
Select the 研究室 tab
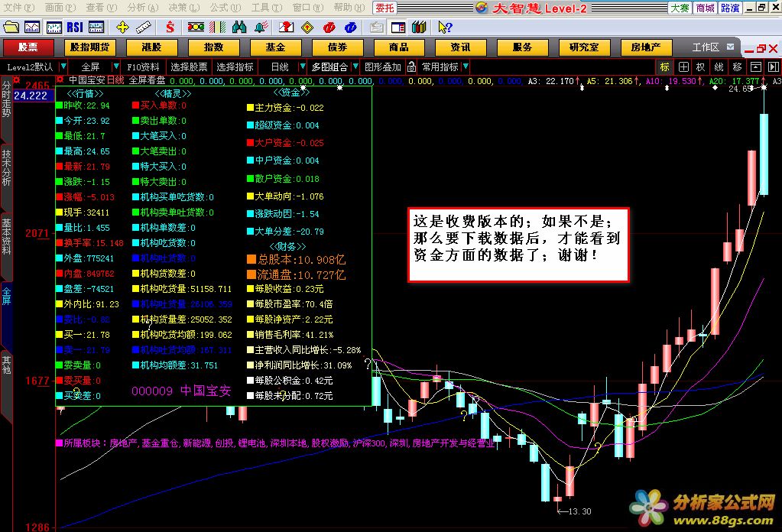point(584,47)
